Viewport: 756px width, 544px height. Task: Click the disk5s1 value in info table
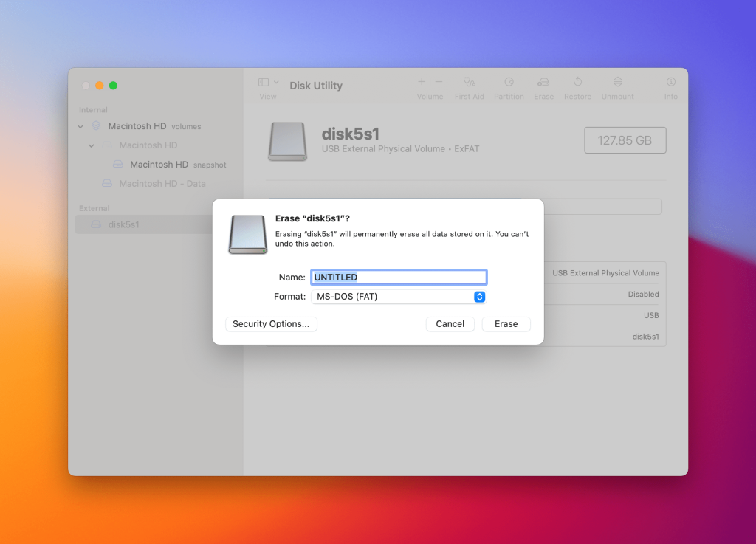645,337
